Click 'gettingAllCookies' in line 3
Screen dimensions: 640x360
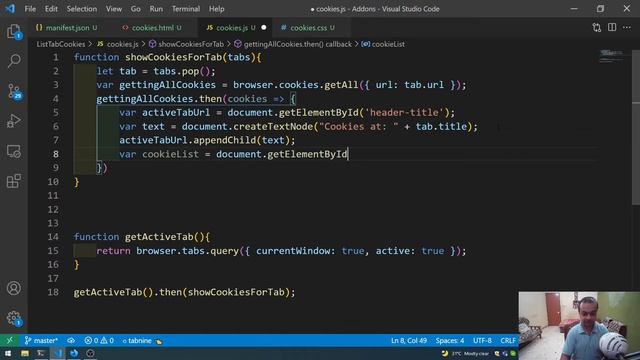(x=167, y=85)
